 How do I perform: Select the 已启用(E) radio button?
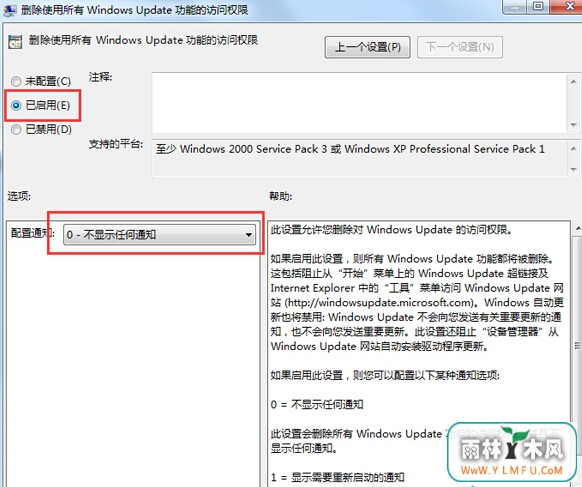[x=41, y=105]
